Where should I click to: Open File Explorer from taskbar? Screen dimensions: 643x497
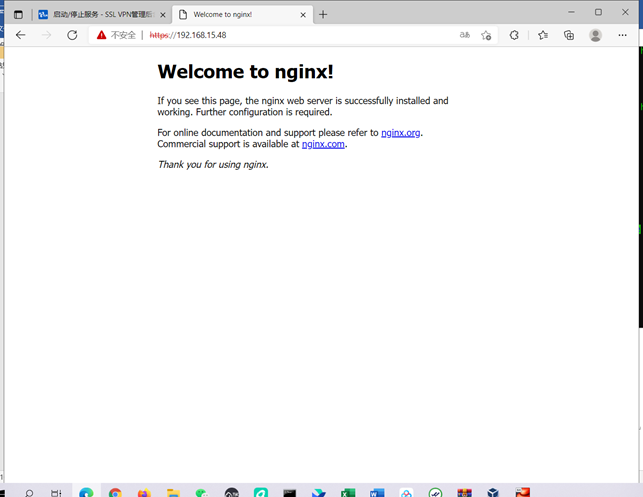coord(173,493)
